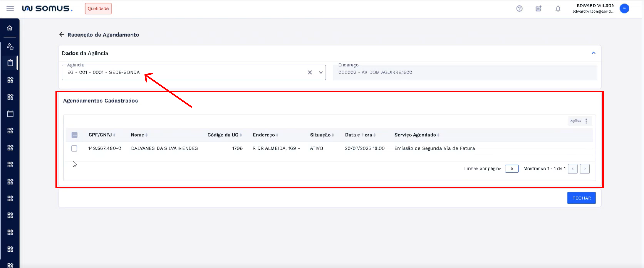Click the user-home icon below home
This screenshot has height=268, width=644.
point(10,46)
